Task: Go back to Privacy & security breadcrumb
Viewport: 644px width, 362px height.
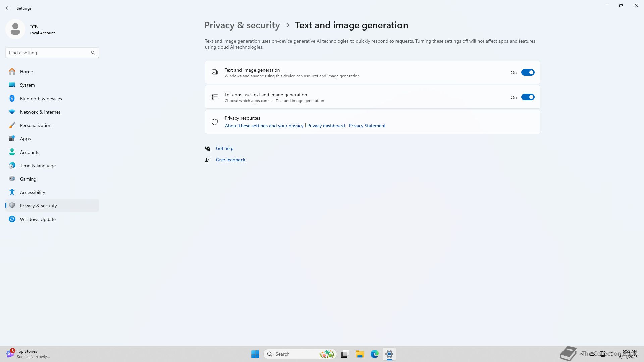Action: (x=242, y=25)
